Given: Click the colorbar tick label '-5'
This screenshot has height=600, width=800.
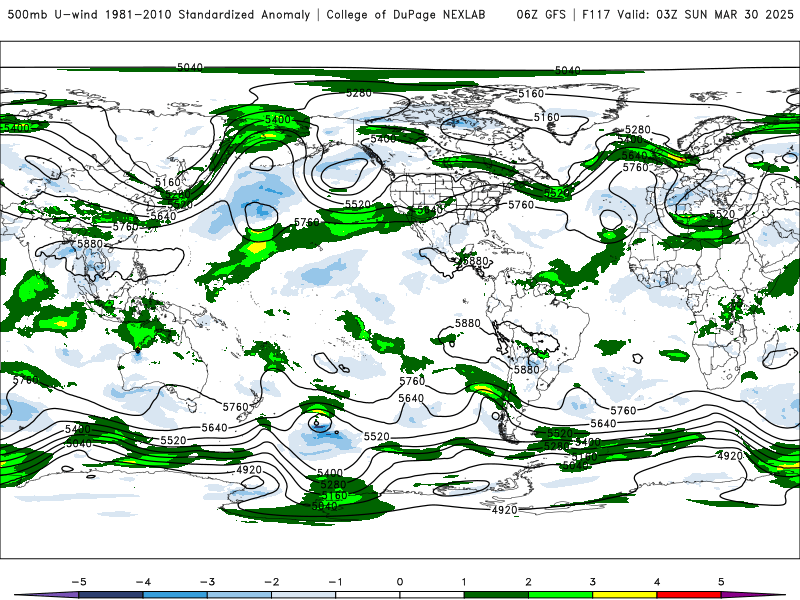Looking at the screenshot, I should (79, 582).
